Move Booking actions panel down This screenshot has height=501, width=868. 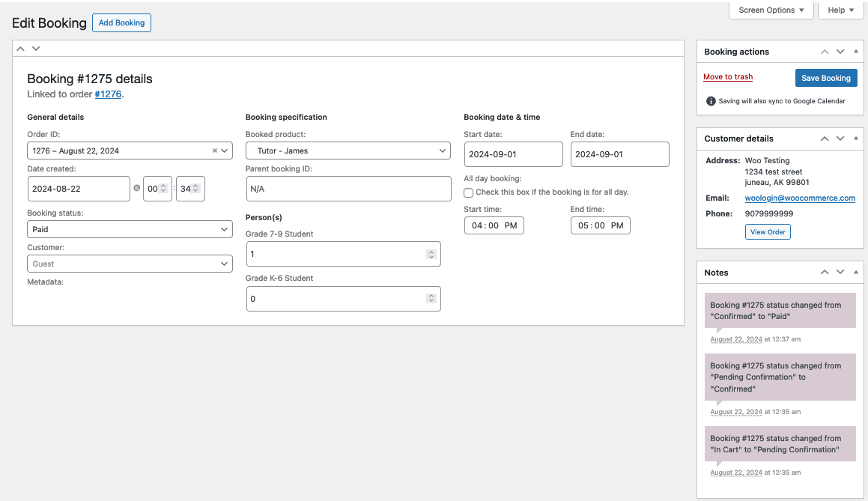point(840,52)
